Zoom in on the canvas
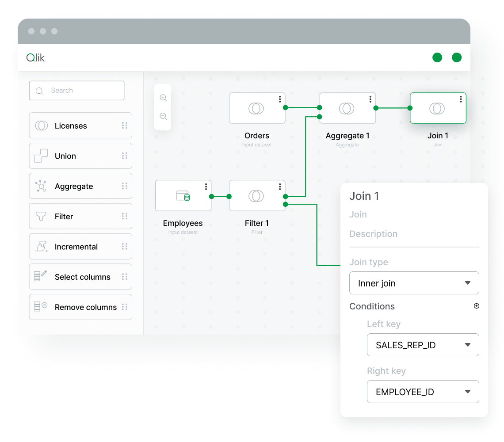The width and height of the screenshot is (504, 442). pyautogui.click(x=163, y=98)
